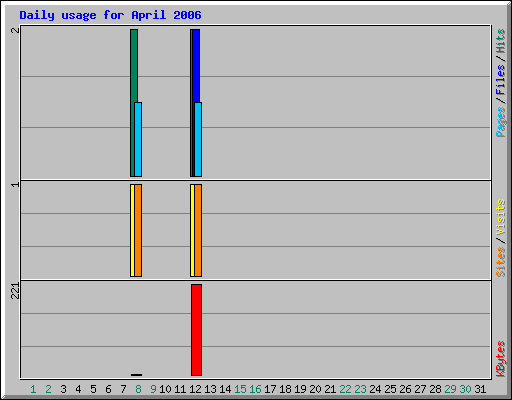Image resolution: width=512 pixels, height=400 pixels.
Task: Click day label '17' on x-axis
Action: (x=270, y=389)
